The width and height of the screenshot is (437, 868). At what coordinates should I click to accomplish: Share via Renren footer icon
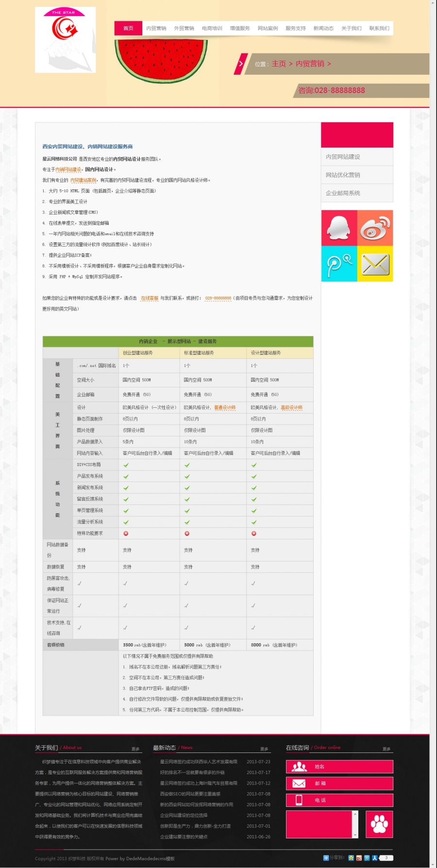[374, 858]
